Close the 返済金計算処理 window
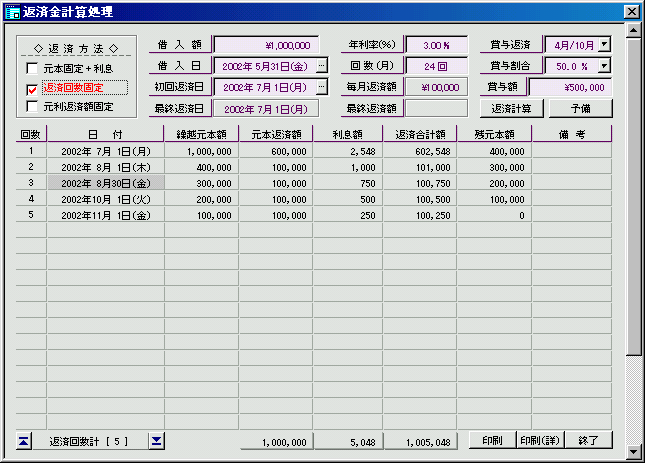The width and height of the screenshot is (645, 463). click(x=631, y=12)
